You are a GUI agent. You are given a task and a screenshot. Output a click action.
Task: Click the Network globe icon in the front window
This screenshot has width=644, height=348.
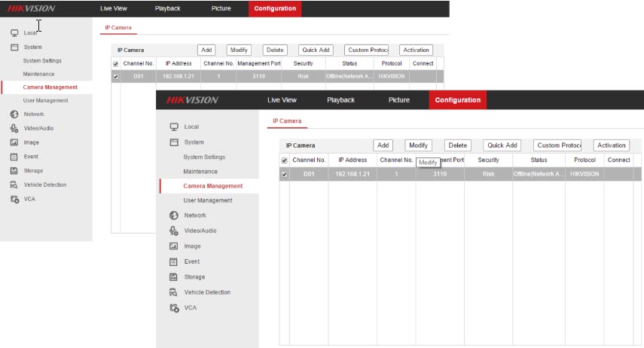(173, 215)
